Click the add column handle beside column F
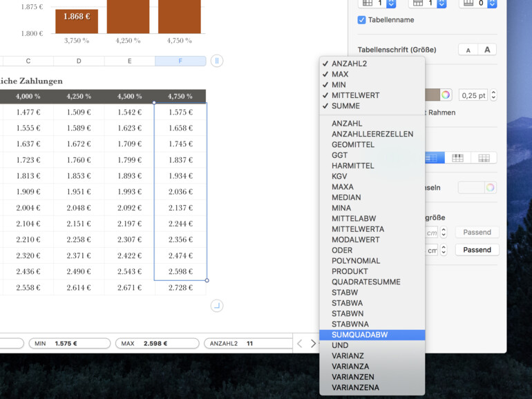This screenshot has height=399, width=532. (217, 61)
